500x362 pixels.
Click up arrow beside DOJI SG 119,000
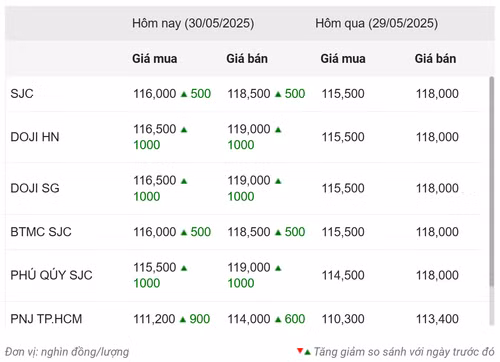click(278, 181)
